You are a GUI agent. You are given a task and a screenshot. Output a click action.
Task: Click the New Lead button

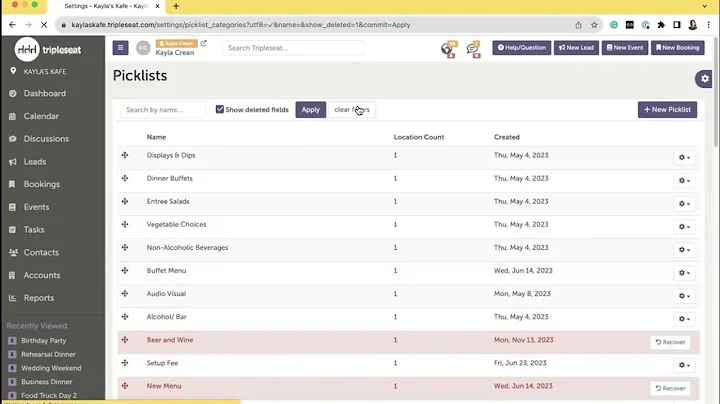coord(576,48)
